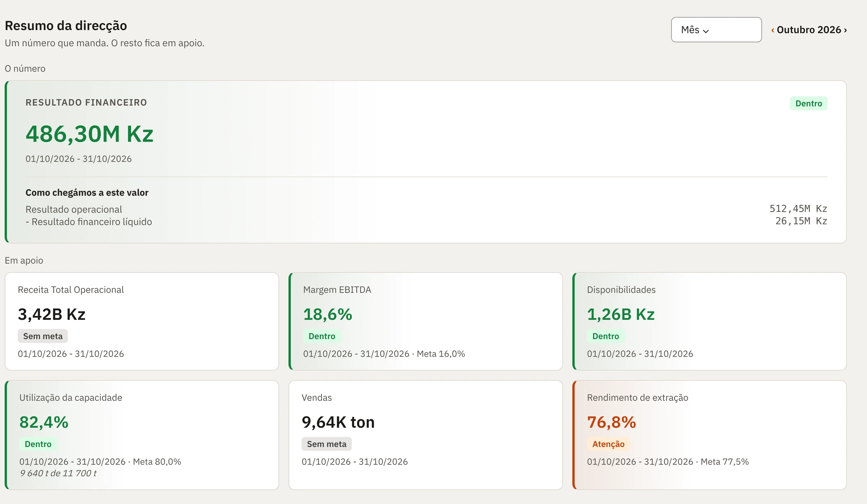
Task: Click Sem meta badge under Vendas
Action: click(x=327, y=444)
